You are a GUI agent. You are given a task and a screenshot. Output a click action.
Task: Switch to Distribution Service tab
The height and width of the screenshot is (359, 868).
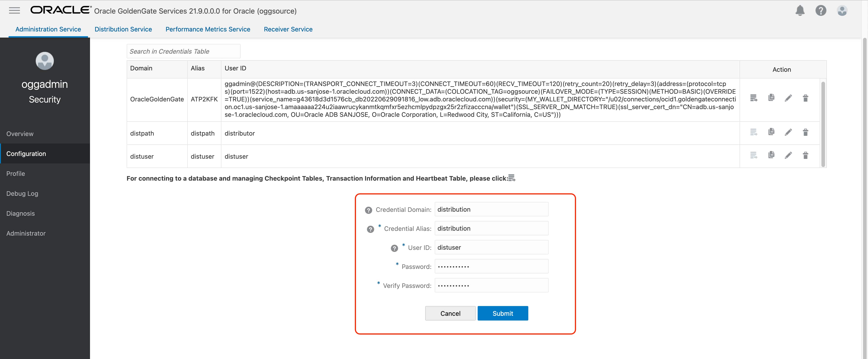click(x=123, y=29)
